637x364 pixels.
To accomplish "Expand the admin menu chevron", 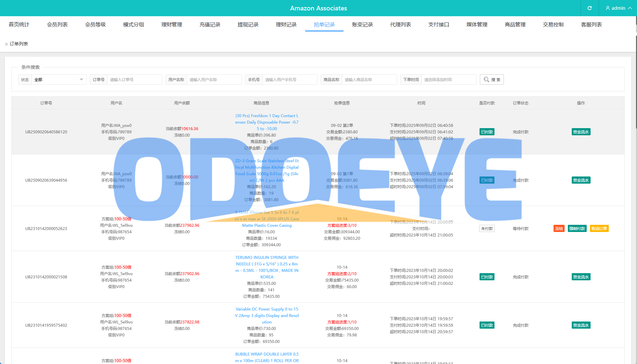I will (630, 8).
